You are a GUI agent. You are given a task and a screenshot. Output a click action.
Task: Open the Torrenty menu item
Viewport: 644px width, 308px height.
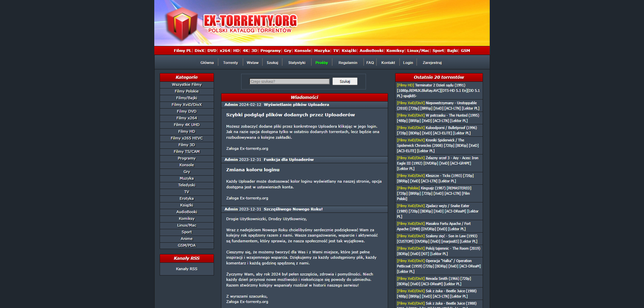230,62
